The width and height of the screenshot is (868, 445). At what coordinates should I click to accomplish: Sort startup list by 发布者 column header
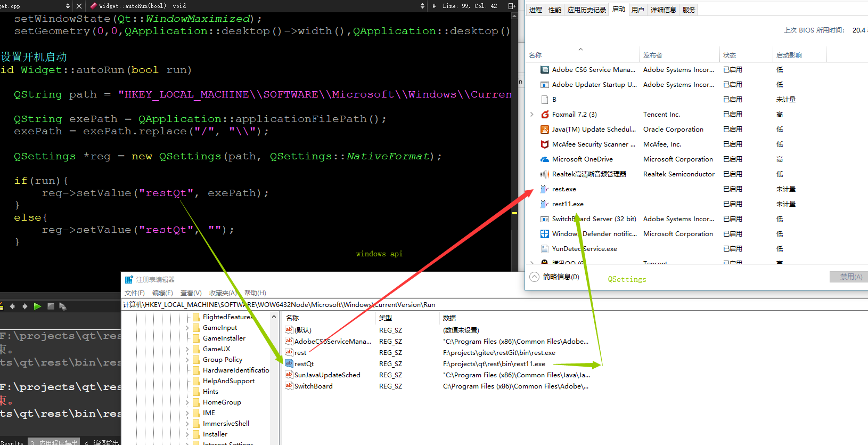tap(679, 55)
